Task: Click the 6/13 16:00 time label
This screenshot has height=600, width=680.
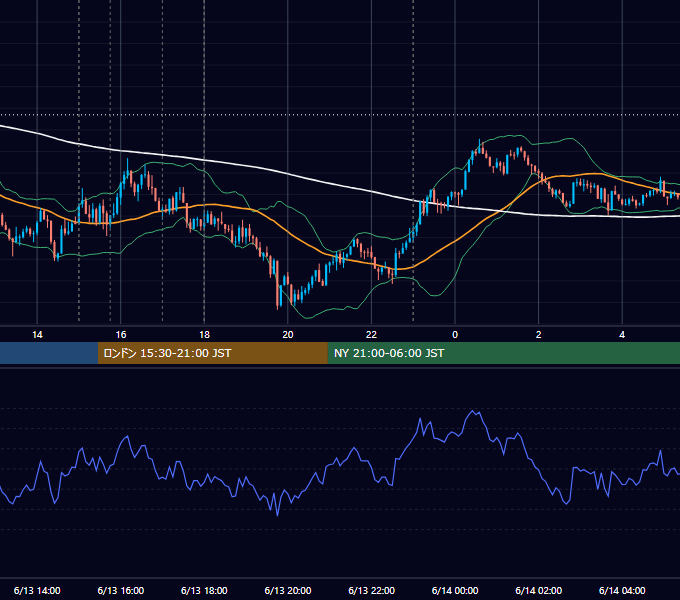Action: [121, 590]
